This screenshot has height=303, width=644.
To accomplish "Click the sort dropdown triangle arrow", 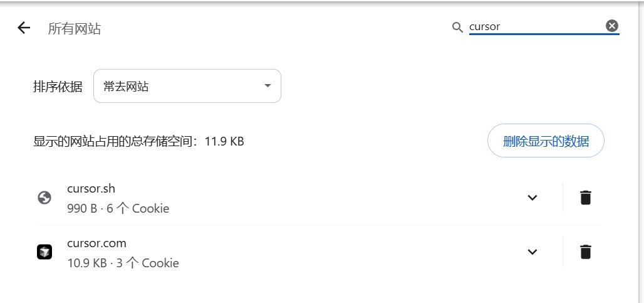I will click(267, 86).
